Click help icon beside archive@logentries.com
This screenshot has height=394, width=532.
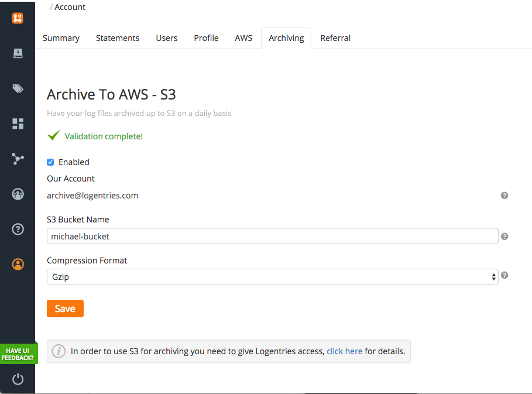point(504,196)
